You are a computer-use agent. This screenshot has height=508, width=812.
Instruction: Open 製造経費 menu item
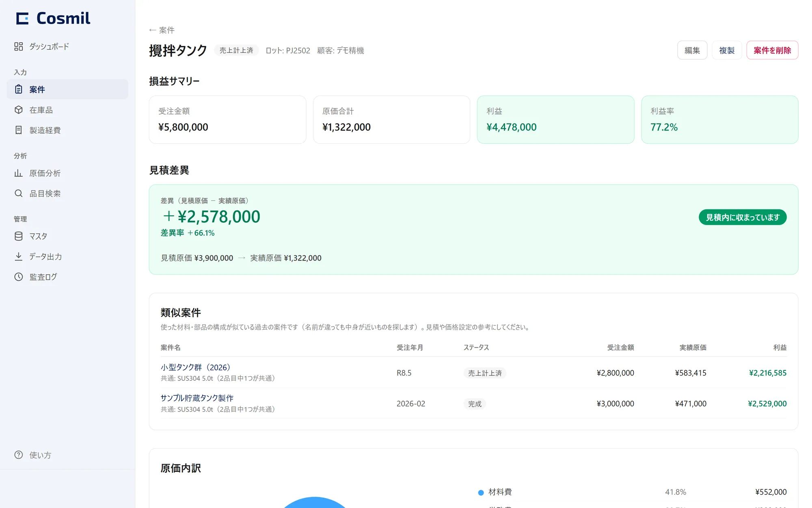[x=67, y=130]
